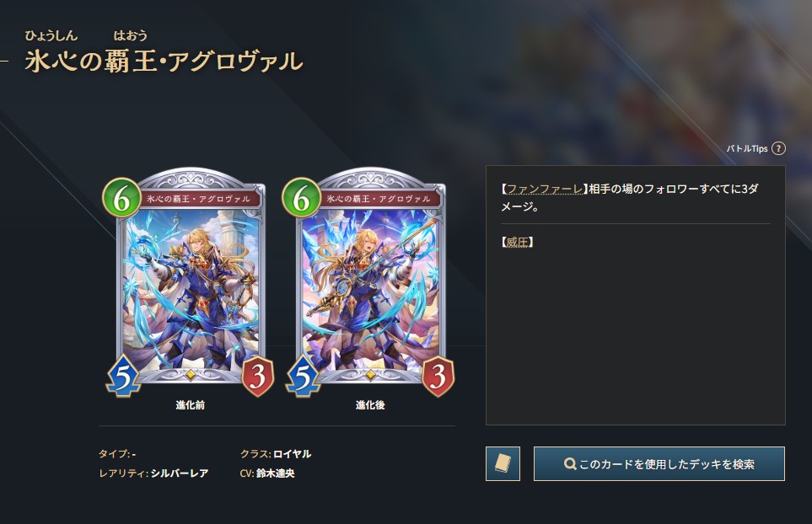This screenshot has height=524, width=812.
Task: Click the green cost 6 orb on 進化前 card
Action: (121, 198)
